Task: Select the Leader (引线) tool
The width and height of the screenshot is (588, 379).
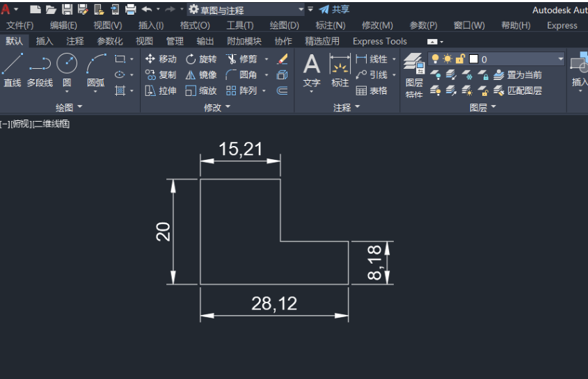Action: pos(372,74)
